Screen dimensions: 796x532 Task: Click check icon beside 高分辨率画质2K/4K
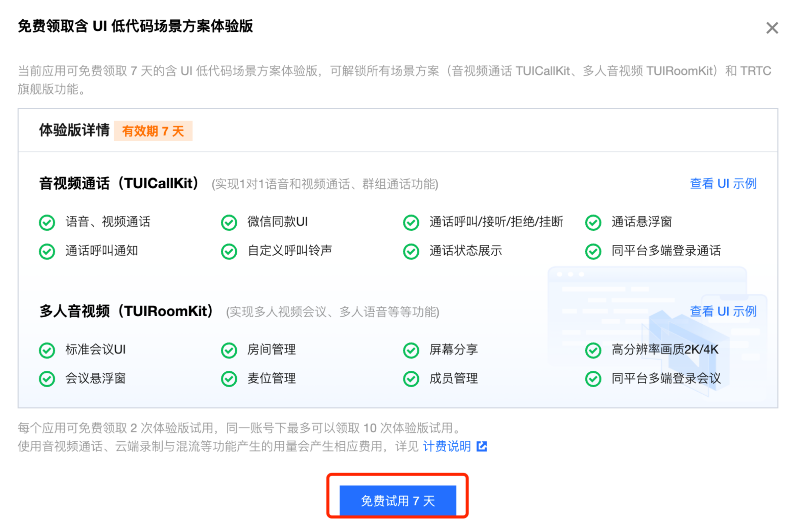(x=593, y=350)
